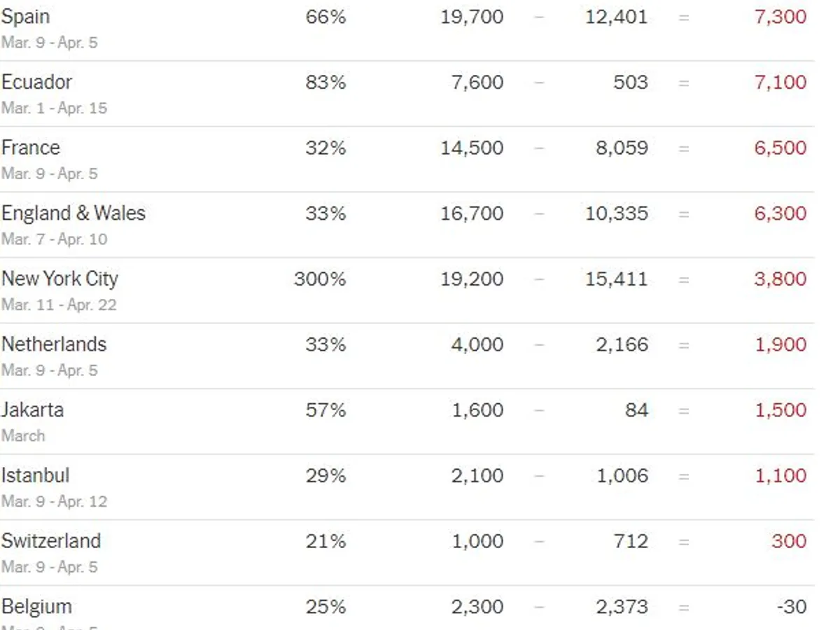Select Belgium's -30 difference value
The height and width of the screenshot is (630, 840).
[x=792, y=607]
